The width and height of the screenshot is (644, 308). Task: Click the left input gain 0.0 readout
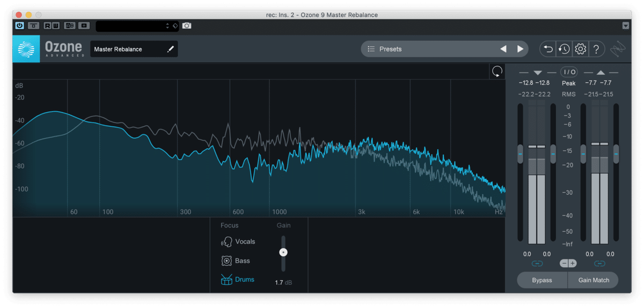tap(527, 254)
